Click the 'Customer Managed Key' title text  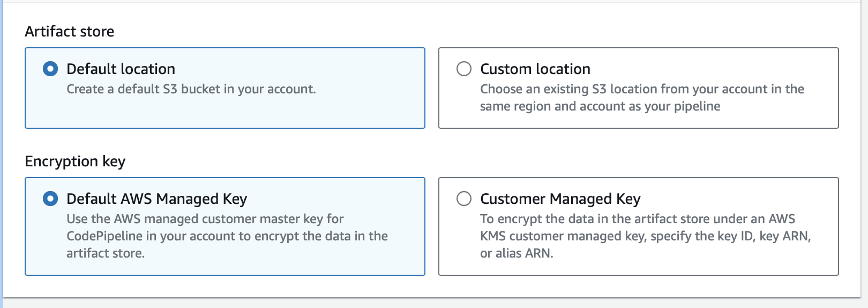click(x=560, y=199)
